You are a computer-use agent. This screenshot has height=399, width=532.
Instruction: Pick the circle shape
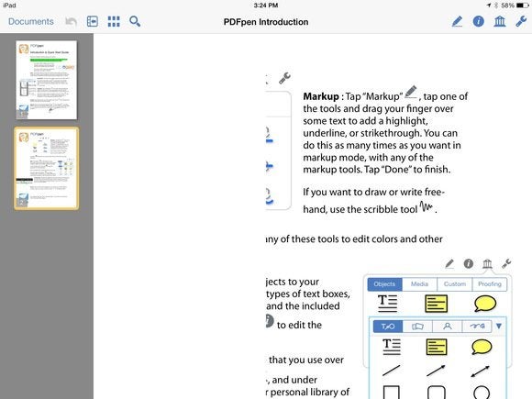click(482, 393)
